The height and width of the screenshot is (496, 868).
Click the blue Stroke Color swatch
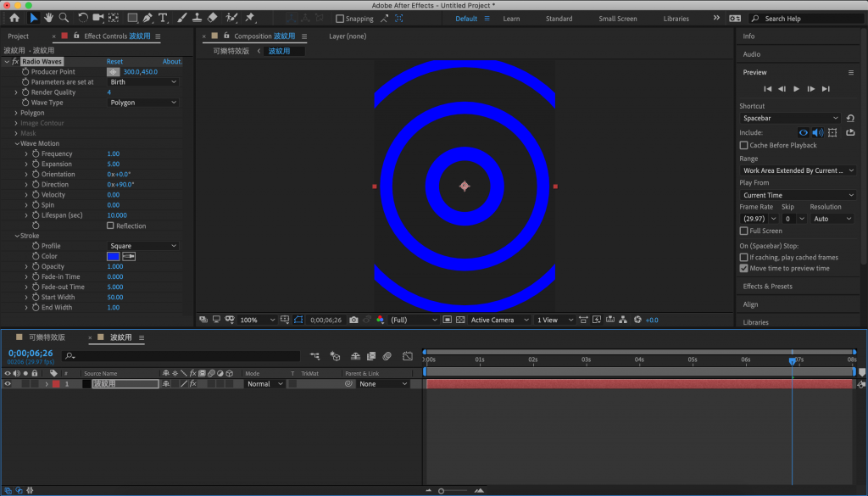[x=113, y=256]
